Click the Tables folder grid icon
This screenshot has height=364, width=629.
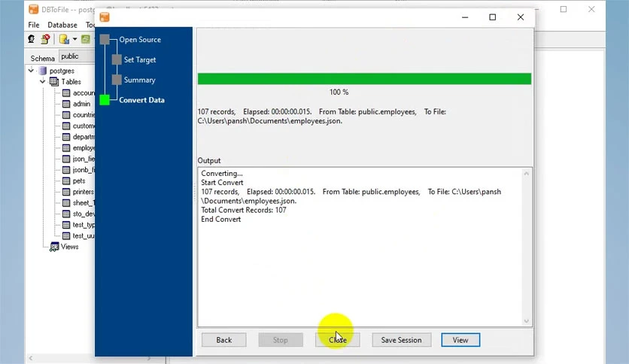coord(54,82)
